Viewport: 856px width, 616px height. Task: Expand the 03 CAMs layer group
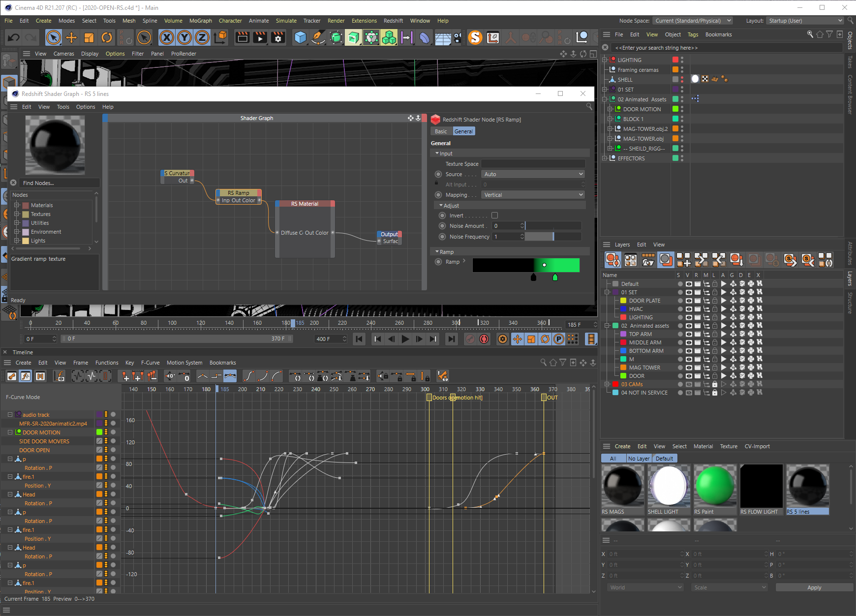607,384
